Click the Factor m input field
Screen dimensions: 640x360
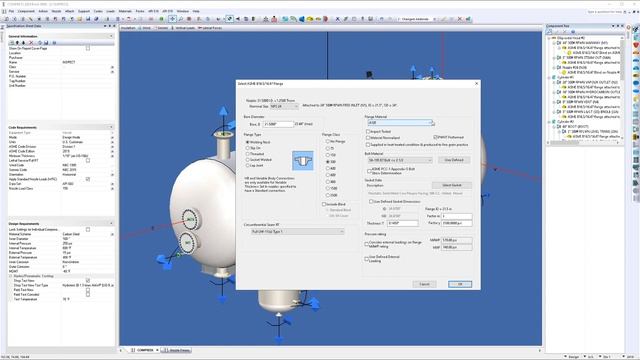tap(457, 216)
